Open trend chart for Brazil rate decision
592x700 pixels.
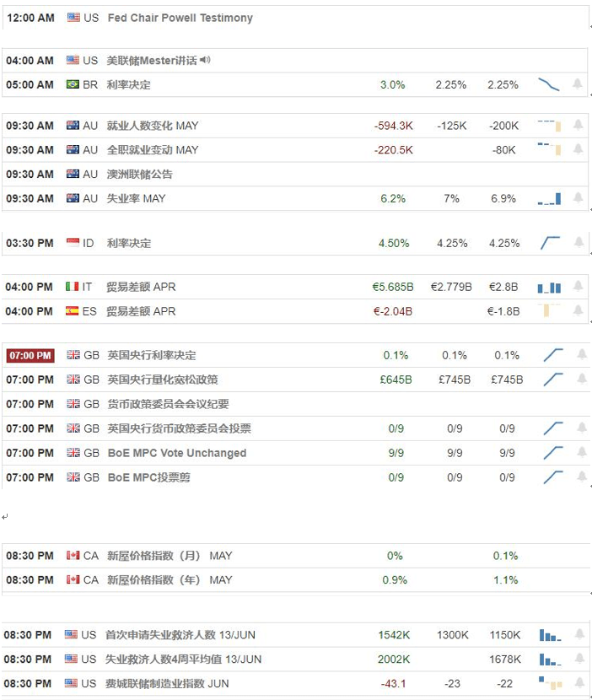click(x=549, y=84)
